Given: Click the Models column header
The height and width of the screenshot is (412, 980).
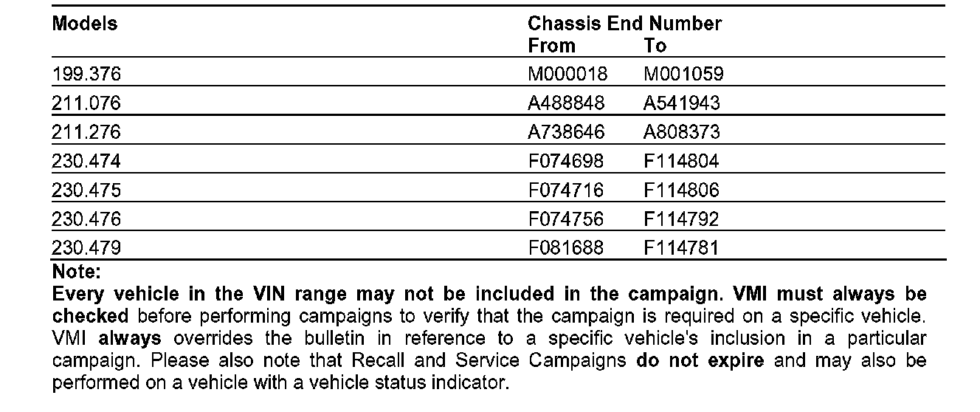Looking at the screenshot, I should pos(85,24).
